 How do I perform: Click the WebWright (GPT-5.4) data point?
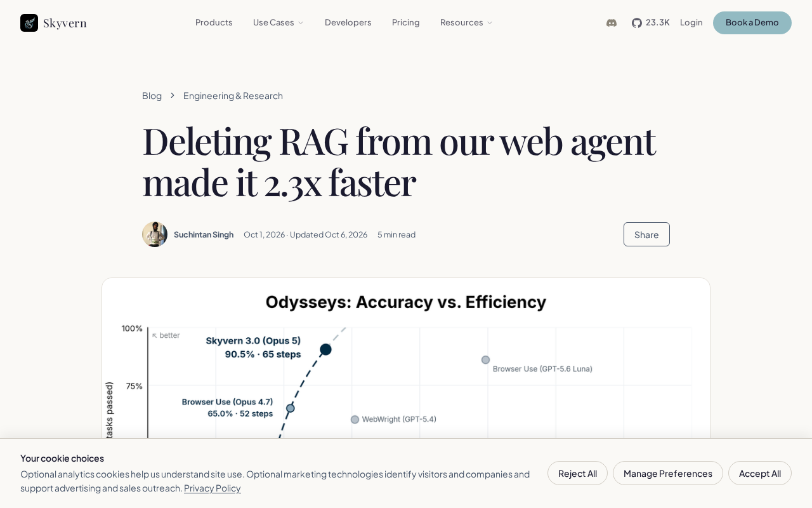click(x=355, y=420)
